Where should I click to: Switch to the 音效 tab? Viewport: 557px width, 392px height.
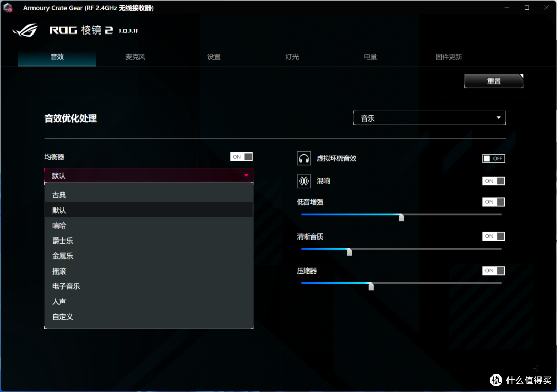pos(57,57)
